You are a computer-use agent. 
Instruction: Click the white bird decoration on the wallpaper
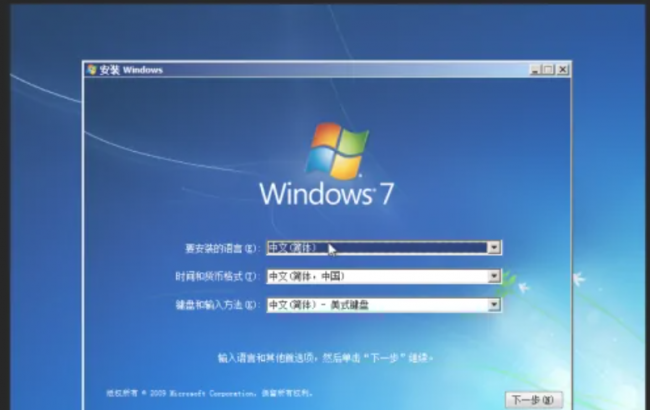579,279
